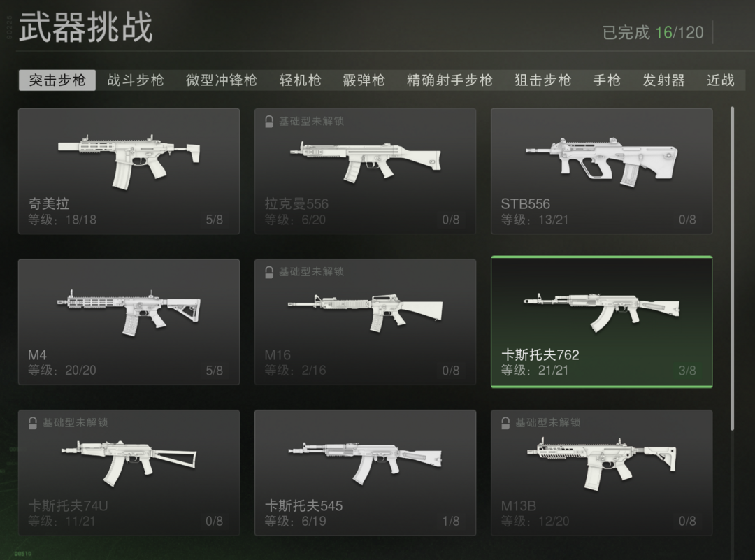The width and height of the screenshot is (755, 560).
Task: Open the M4 weapon card
Action: pyautogui.click(x=129, y=322)
